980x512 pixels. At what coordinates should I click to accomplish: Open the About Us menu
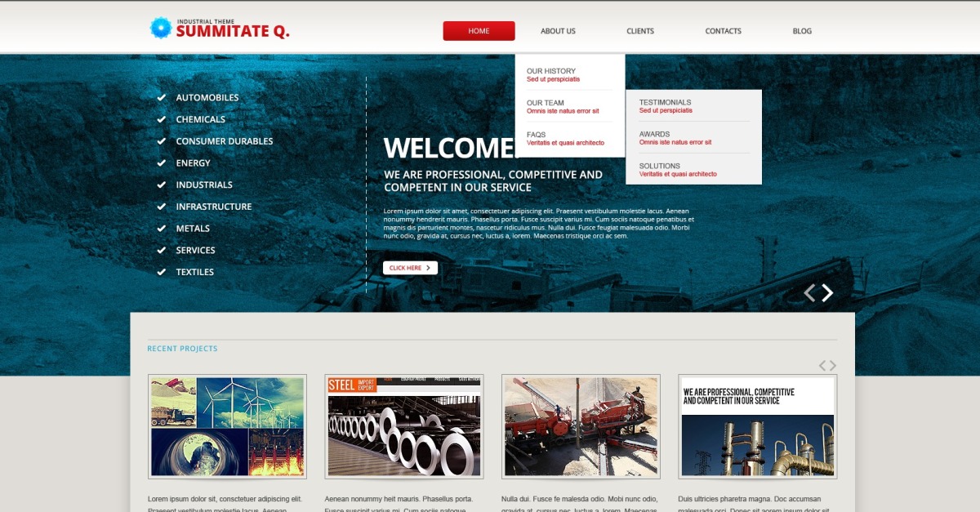[558, 31]
